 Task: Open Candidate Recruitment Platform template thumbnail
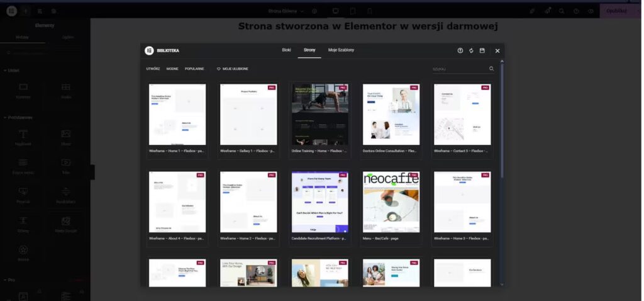tap(320, 202)
